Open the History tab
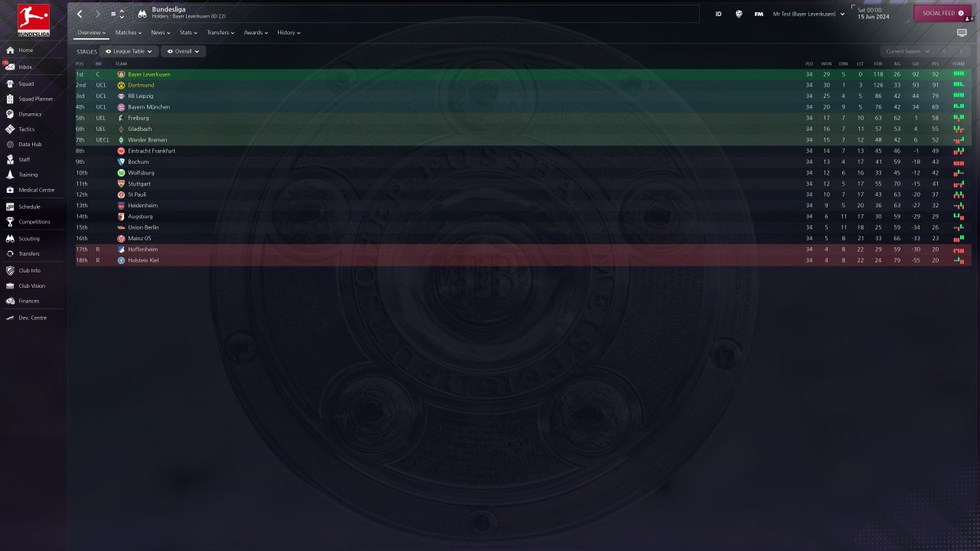Screen dimensions: 980x551 [289, 33]
